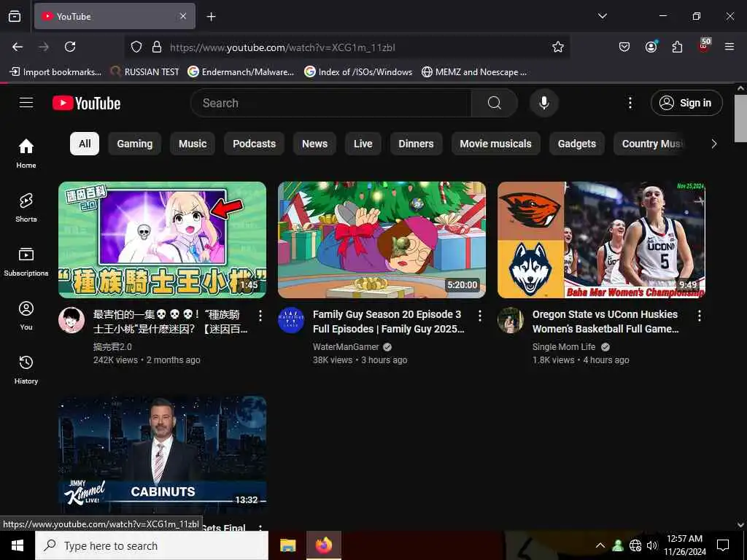Show hidden system tray icons
Image resolution: width=747 pixels, height=560 pixels.
tap(600, 545)
